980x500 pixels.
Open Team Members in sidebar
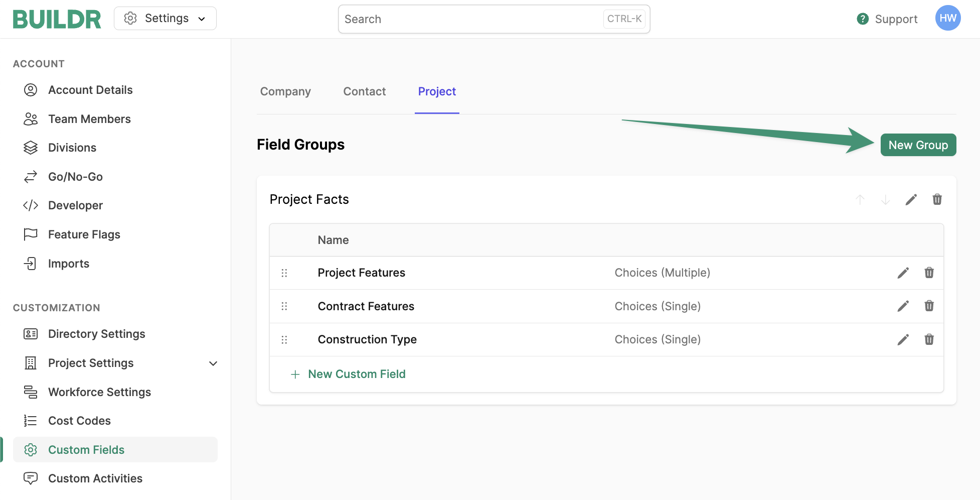[x=89, y=119]
